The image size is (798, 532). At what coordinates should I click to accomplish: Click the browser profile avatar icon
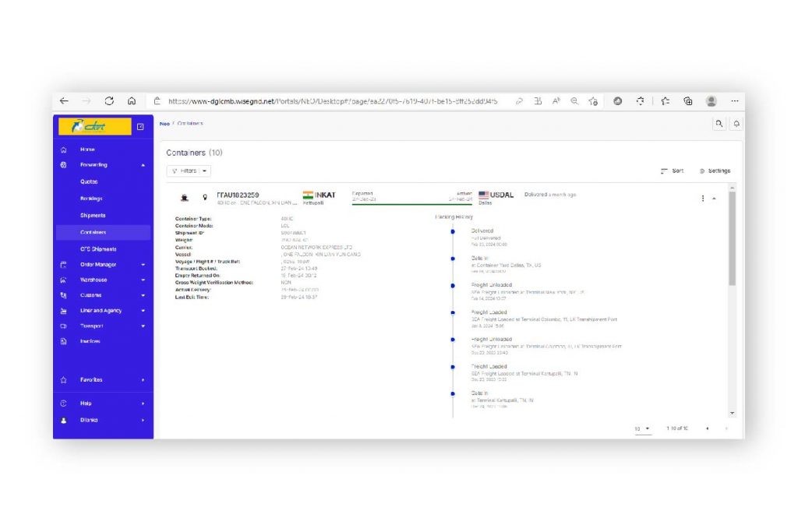point(711,101)
